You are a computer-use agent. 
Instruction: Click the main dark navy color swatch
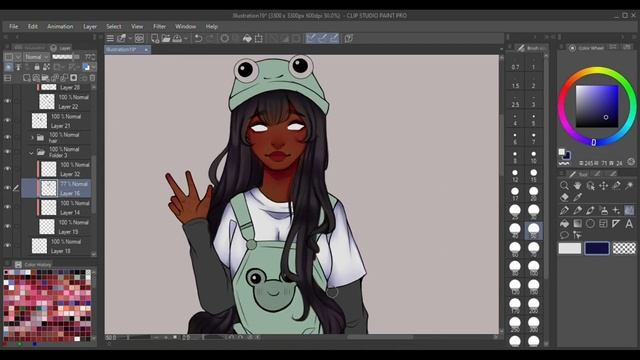pos(597,248)
